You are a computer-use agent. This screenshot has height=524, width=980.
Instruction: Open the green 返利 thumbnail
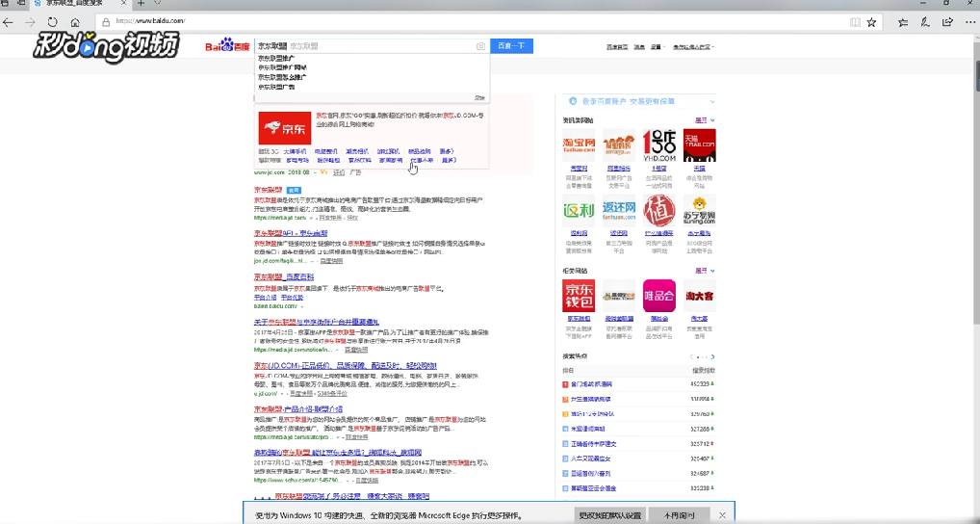tap(579, 210)
